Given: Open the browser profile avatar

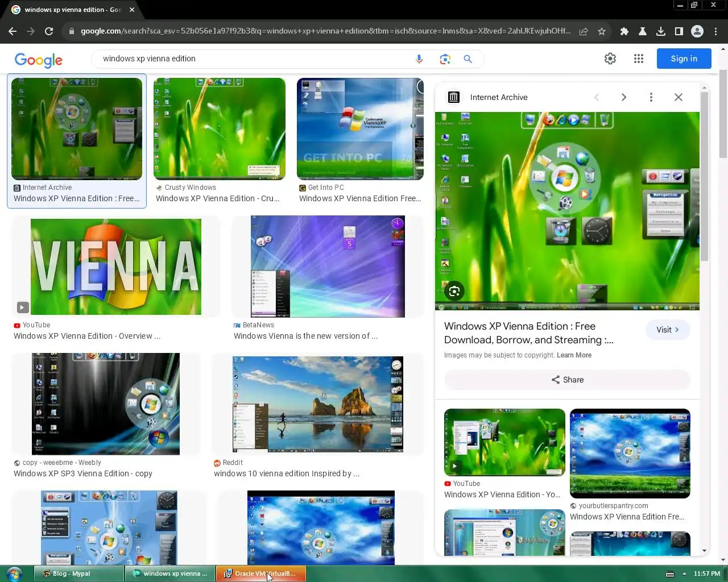Looking at the screenshot, I should [697, 31].
